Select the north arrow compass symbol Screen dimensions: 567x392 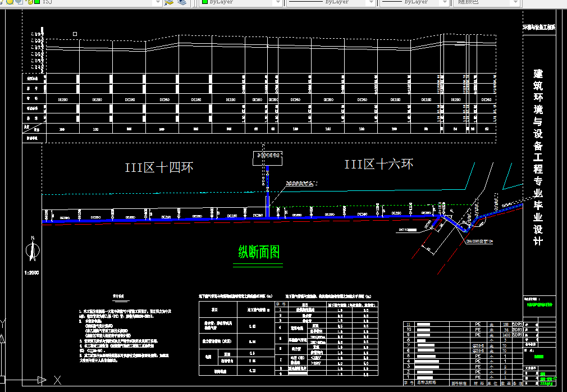pos(33,249)
